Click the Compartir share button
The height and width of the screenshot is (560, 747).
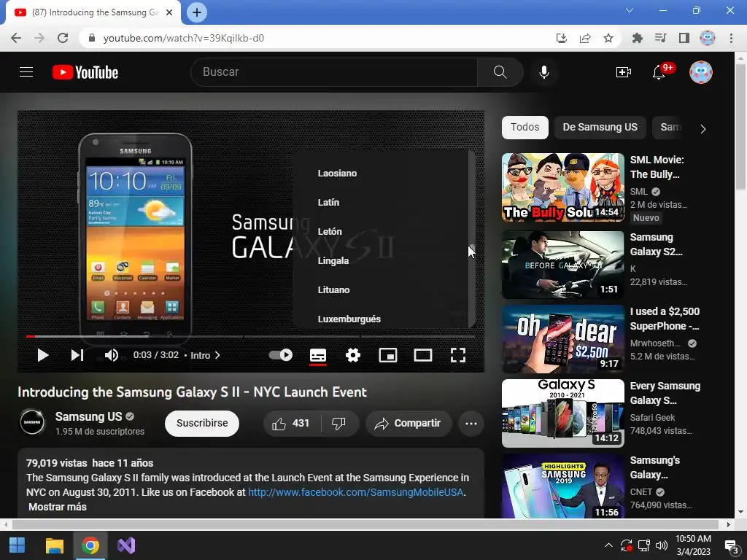409,424
